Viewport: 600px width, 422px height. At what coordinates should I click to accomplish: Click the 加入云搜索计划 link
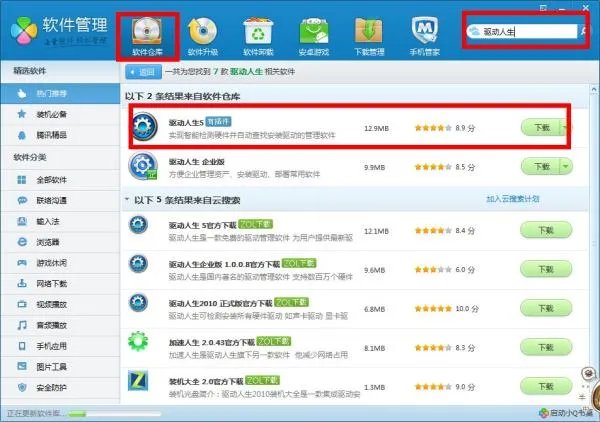pos(512,199)
